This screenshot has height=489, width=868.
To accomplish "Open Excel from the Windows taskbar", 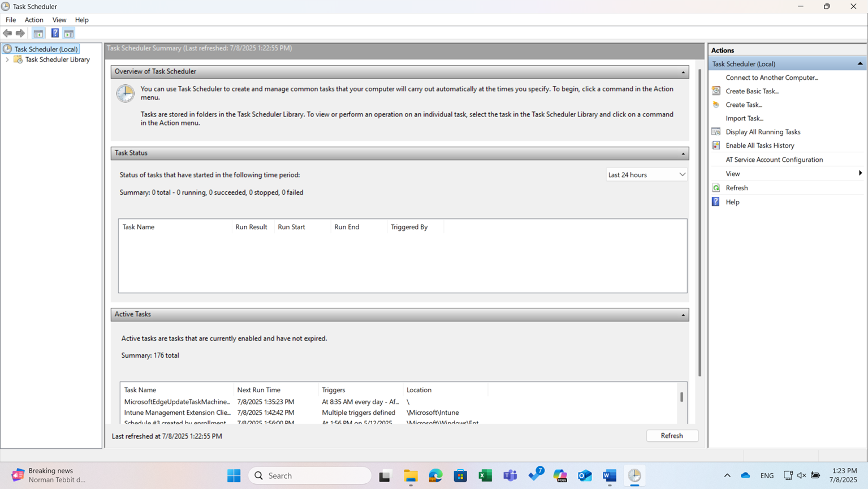I will 485,476.
